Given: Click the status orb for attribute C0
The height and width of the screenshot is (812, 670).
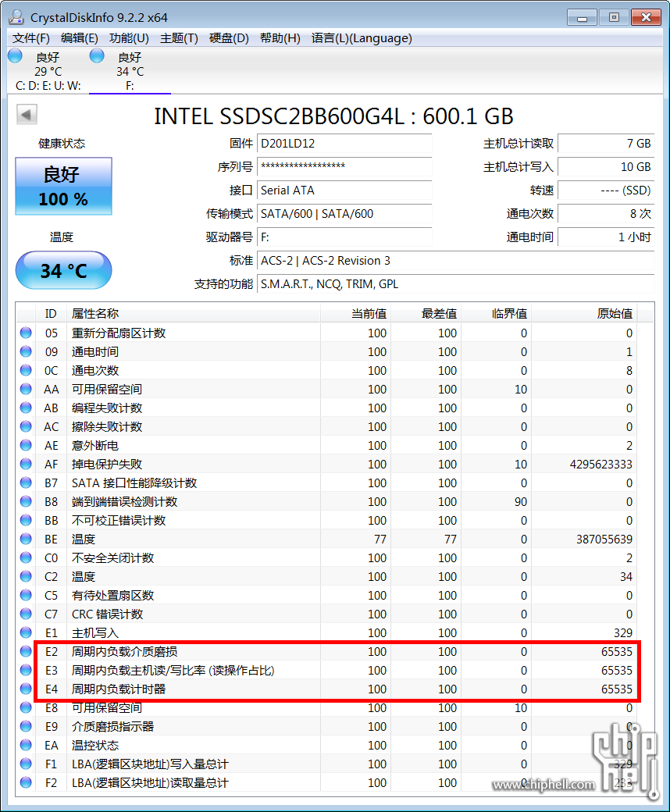Looking at the screenshot, I should 26,557.
